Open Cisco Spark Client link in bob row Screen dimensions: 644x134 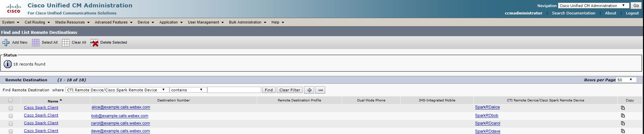click(41, 115)
